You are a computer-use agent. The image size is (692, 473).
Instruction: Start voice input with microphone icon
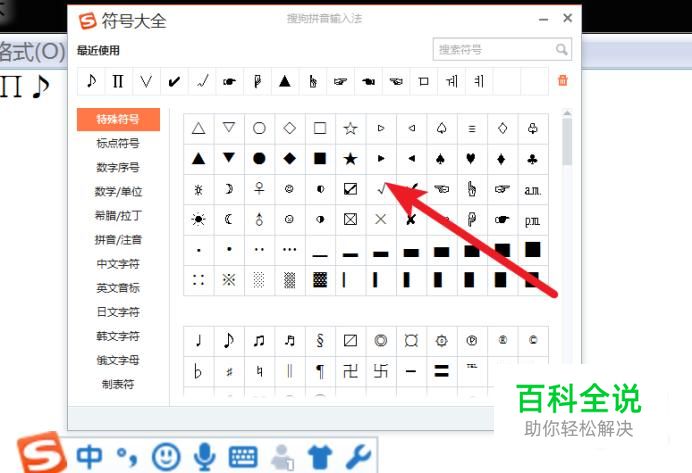coord(204,457)
